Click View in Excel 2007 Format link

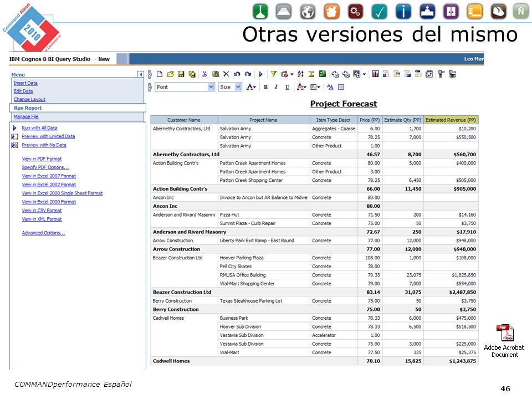pyautogui.click(x=49, y=176)
